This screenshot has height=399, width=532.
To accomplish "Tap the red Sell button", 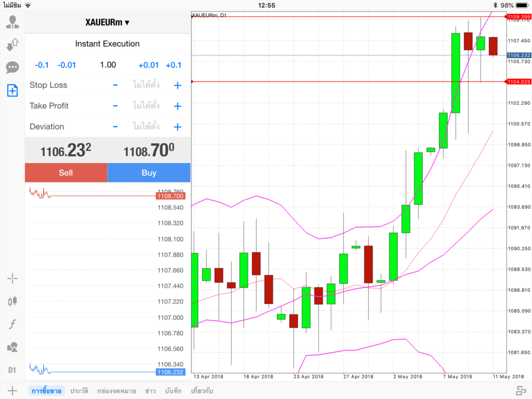I will [x=66, y=172].
